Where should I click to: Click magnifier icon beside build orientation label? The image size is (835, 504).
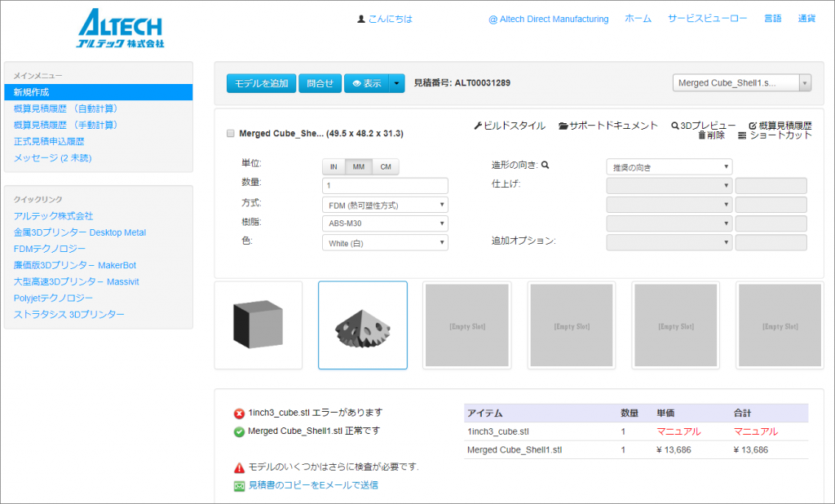tap(546, 165)
